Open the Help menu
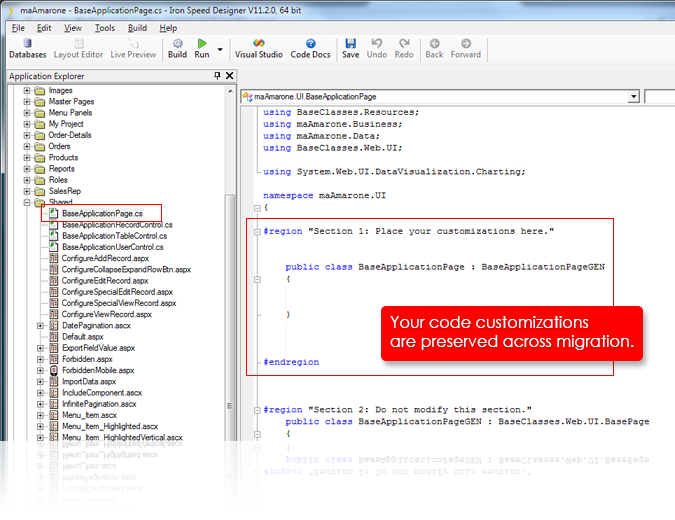The width and height of the screenshot is (675, 520). coord(168,28)
